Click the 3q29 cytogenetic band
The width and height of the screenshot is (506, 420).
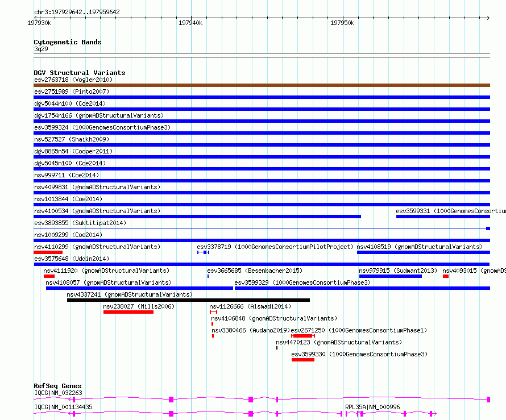click(262, 55)
